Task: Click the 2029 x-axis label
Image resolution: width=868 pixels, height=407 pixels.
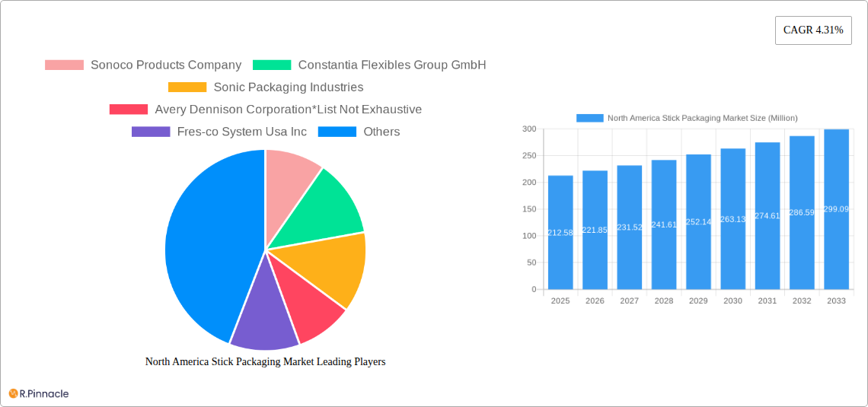Action: pyautogui.click(x=699, y=301)
